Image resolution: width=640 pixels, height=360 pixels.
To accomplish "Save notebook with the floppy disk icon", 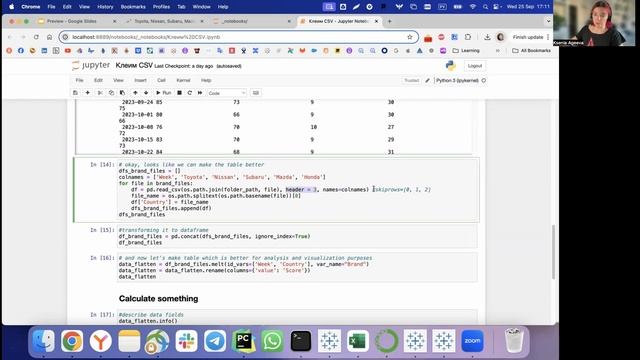I will [x=75, y=93].
